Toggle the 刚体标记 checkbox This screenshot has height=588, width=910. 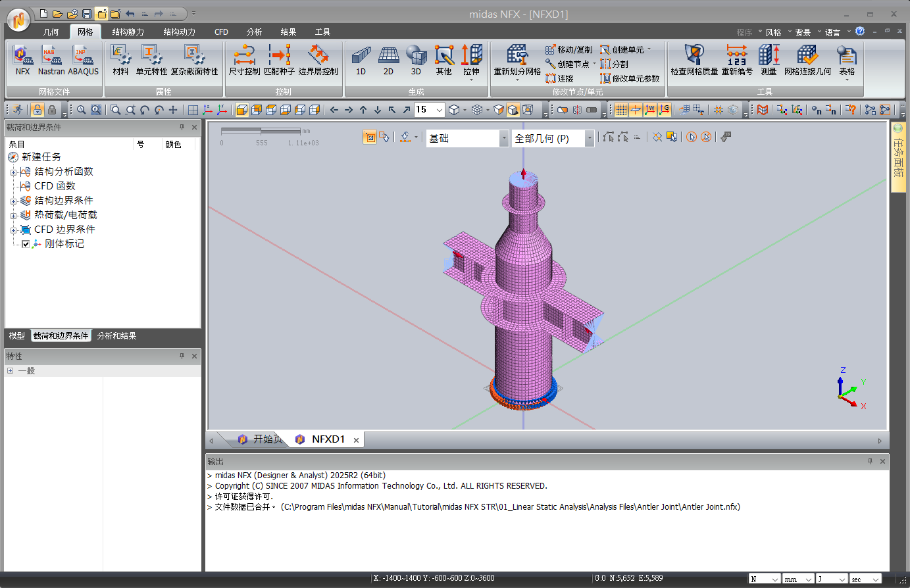26,244
